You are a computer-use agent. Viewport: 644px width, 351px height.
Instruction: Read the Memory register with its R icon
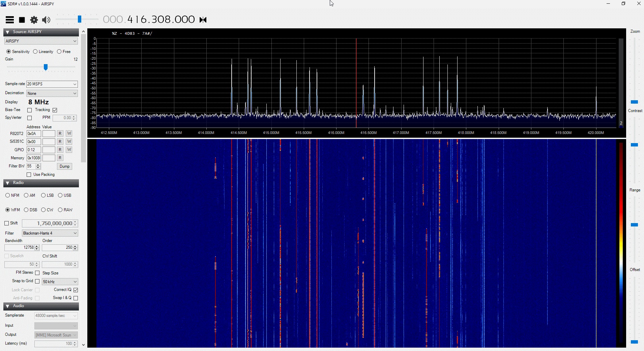coord(60,158)
